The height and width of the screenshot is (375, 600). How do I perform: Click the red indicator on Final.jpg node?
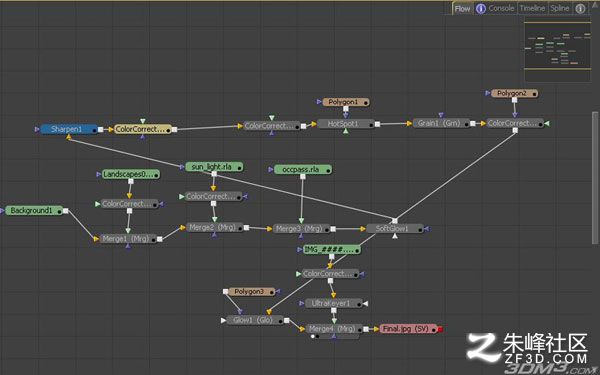tap(440, 329)
